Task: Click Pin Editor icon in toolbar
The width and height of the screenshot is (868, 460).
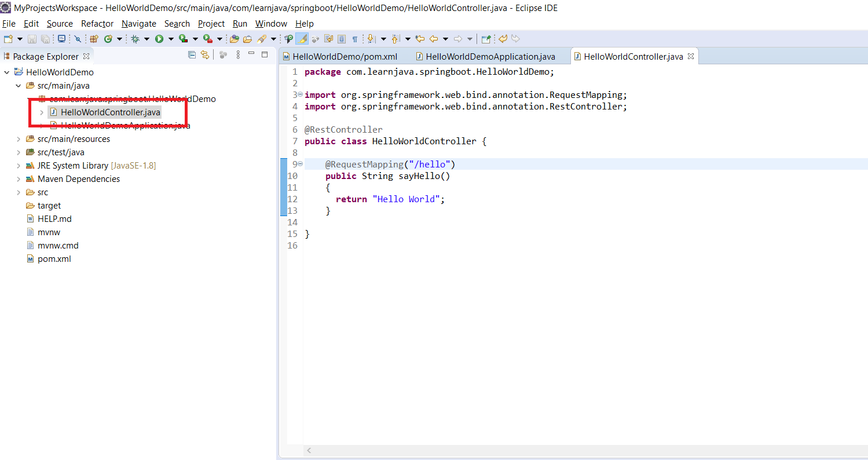Action: [486, 39]
